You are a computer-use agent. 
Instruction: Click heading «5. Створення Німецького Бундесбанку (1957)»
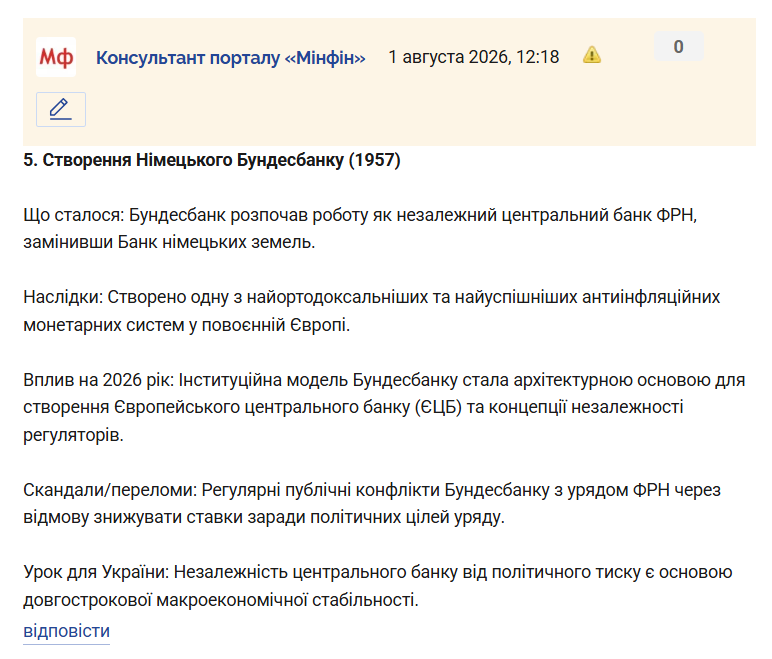tap(212, 160)
